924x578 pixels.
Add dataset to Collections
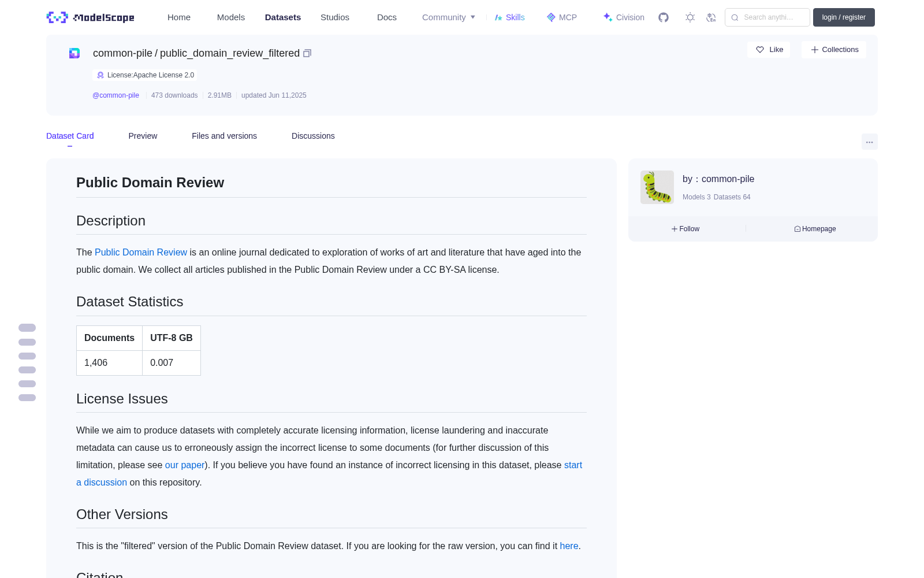point(834,50)
